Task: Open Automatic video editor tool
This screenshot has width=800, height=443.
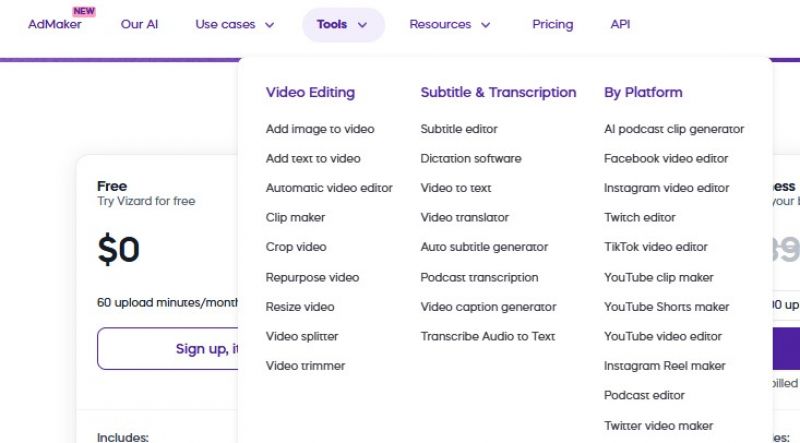Action: tap(329, 188)
